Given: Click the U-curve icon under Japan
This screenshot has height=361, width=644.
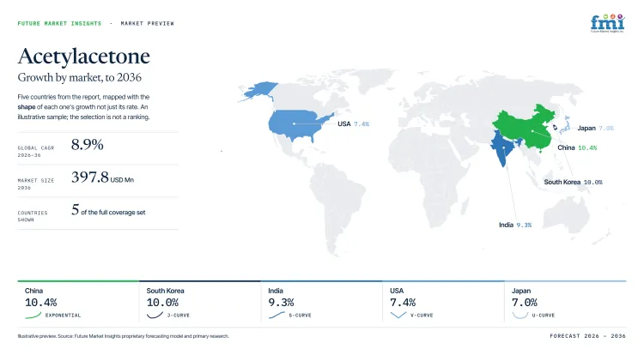Looking at the screenshot, I should 520,315.
